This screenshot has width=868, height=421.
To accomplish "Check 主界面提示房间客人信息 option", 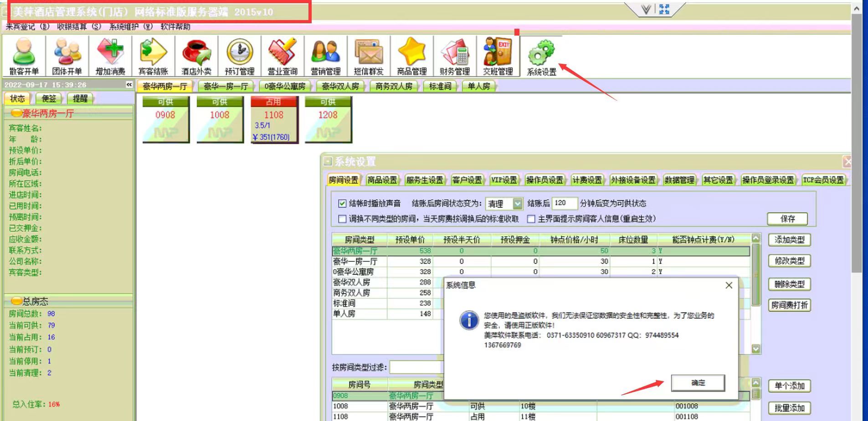I will 531,219.
